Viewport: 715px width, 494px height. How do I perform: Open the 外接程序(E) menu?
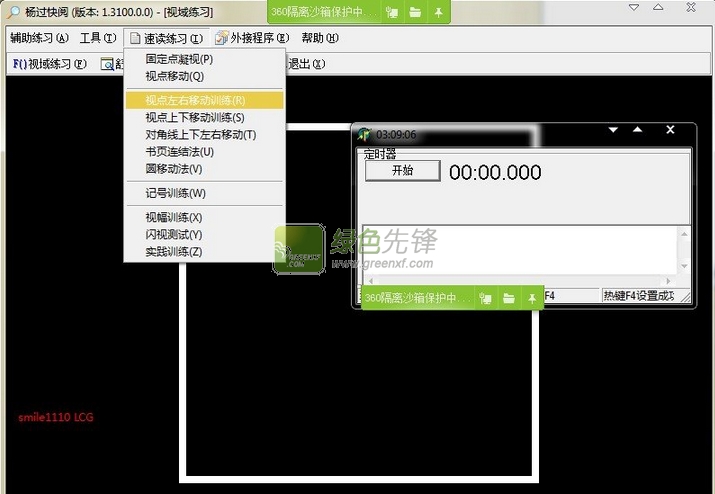252,38
